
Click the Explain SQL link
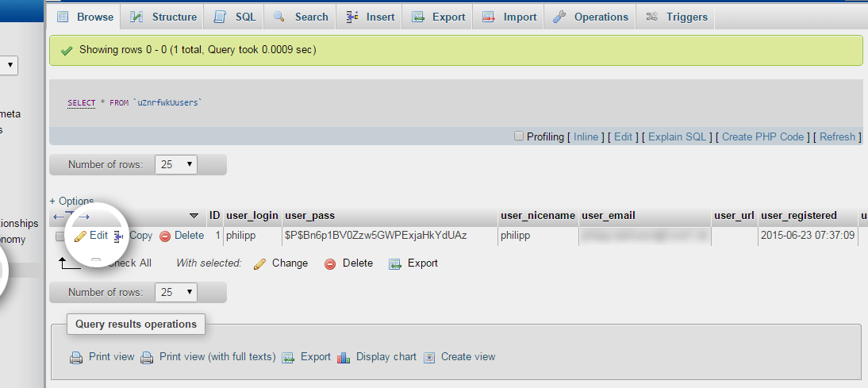[677, 136]
